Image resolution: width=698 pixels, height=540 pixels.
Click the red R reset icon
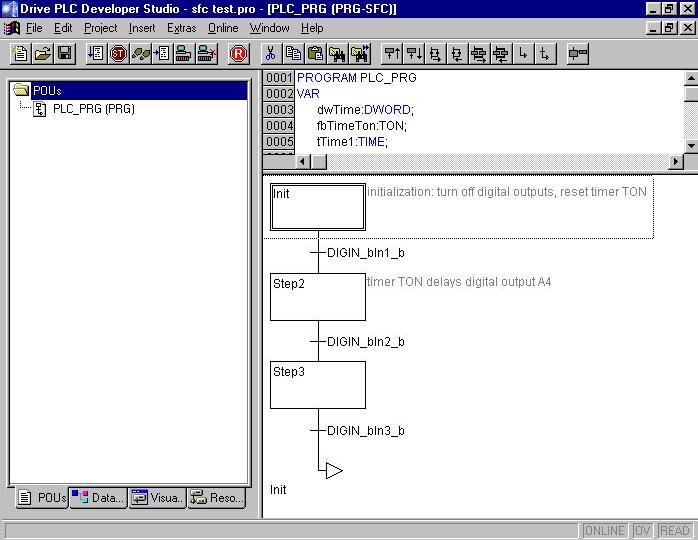pyautogui.click(x=238, y=54)
